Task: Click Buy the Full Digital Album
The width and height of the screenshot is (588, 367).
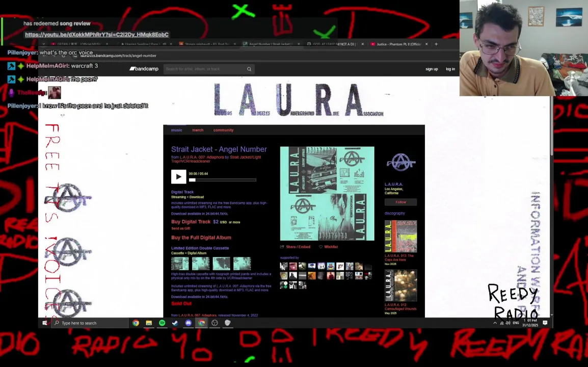Action: (x=201, y=238)
